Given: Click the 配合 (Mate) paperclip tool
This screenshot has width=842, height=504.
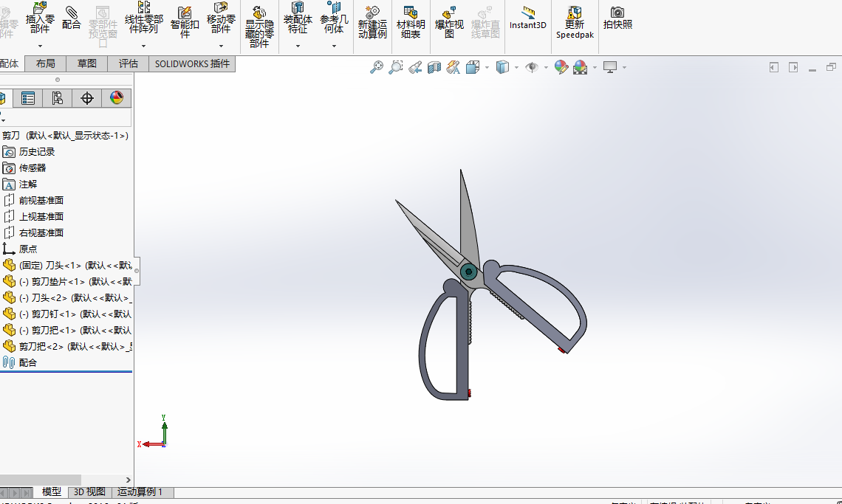Looking at the screenshot, I should pyautogui.click(x=71, y=18).
